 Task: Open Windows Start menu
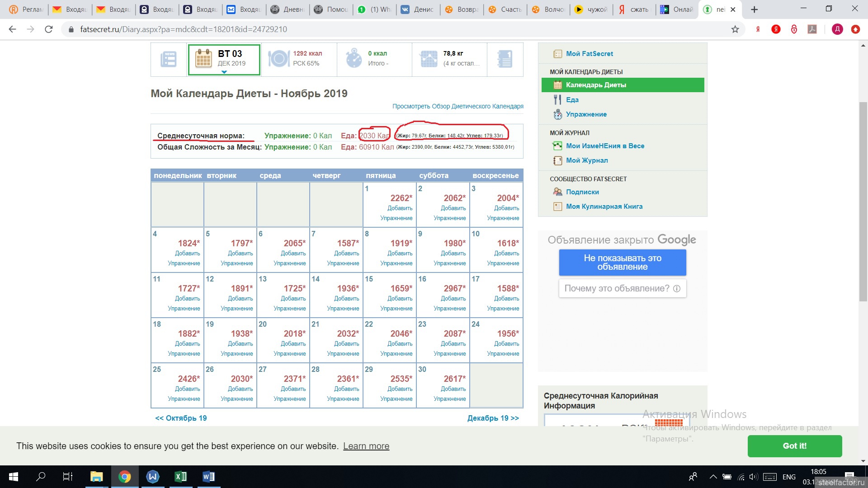[x=14, y=477]
